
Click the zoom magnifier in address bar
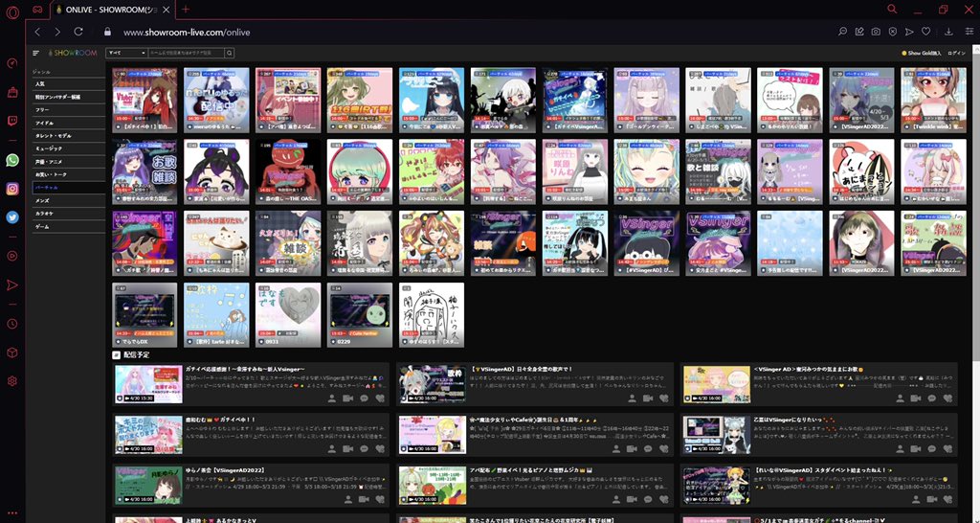[842, 32]
